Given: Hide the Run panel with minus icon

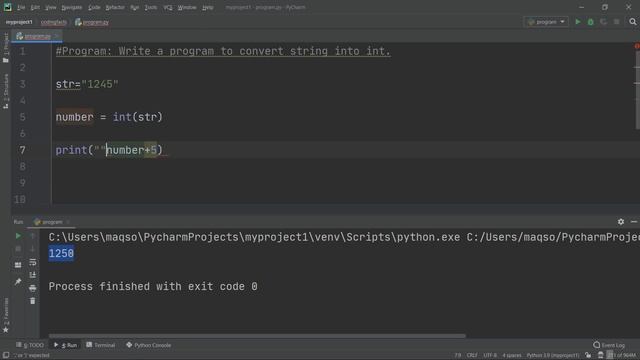Looking at the screenshot, I should (634, 222).
